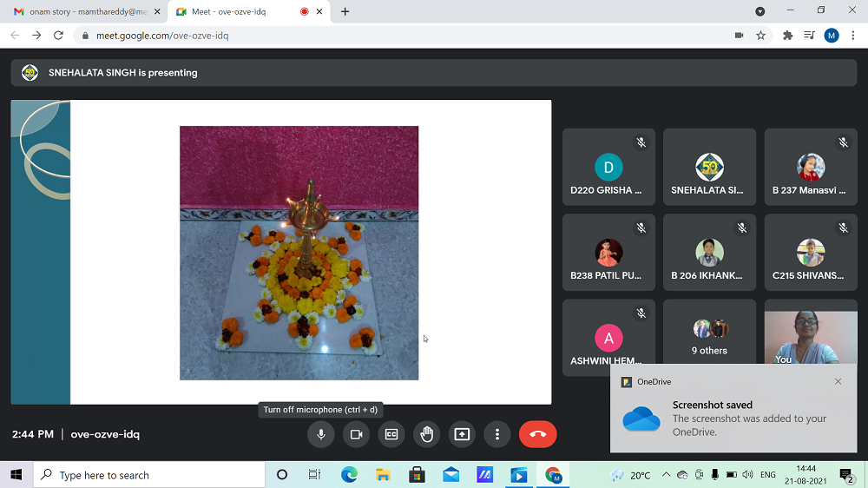Select the SNEHALATA SINGH participant tile

pos(709,167)
